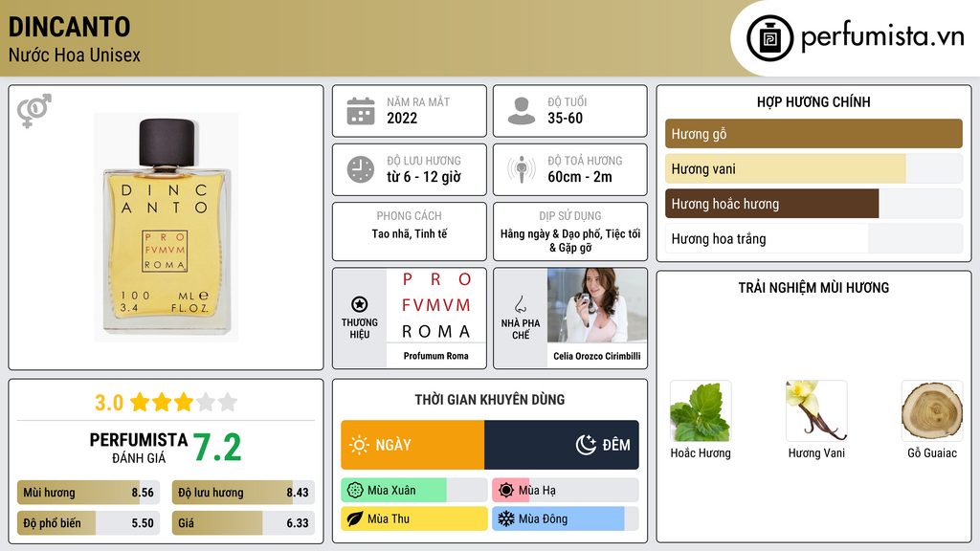Viewport: 980px width, 551px height.
Task: Click the Trải nghiệm mùi hương heading
Action: (x=813, y=287)
